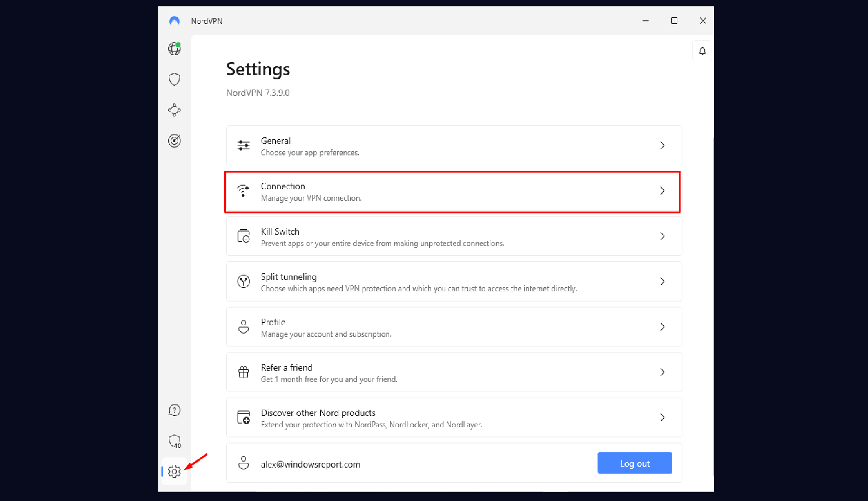Screen dimensions: 868x501
Task: Click the Split tunneling row icon
Action: [244, 281]
